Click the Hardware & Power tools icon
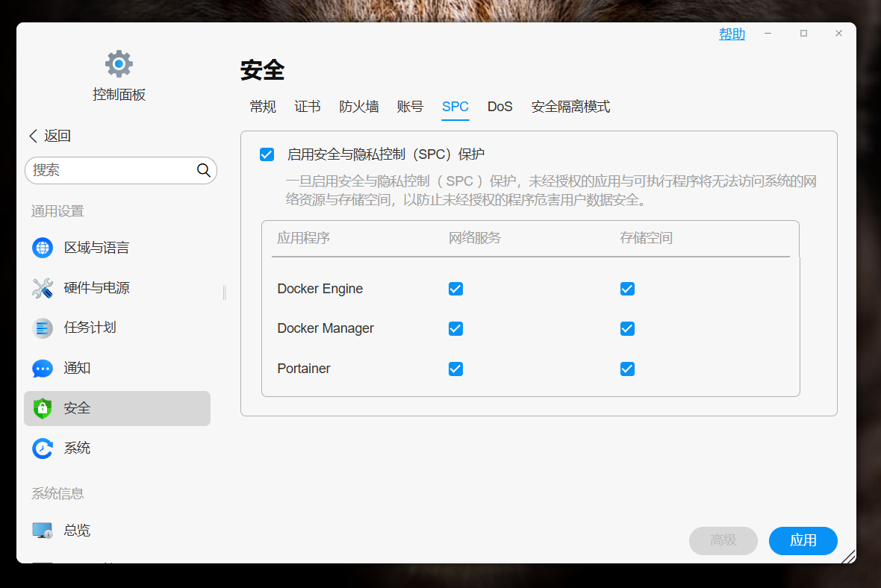 [x=43, y=288]
